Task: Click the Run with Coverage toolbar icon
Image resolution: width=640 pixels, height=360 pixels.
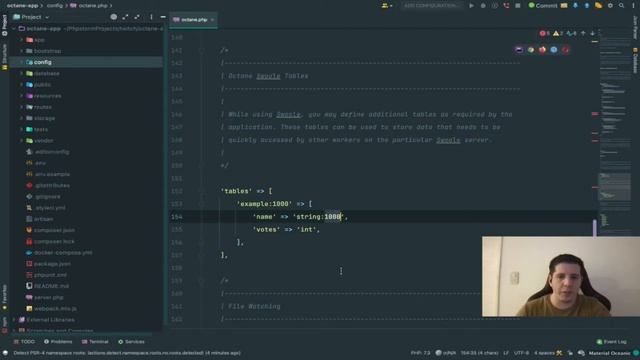Action: click(495, 6)
